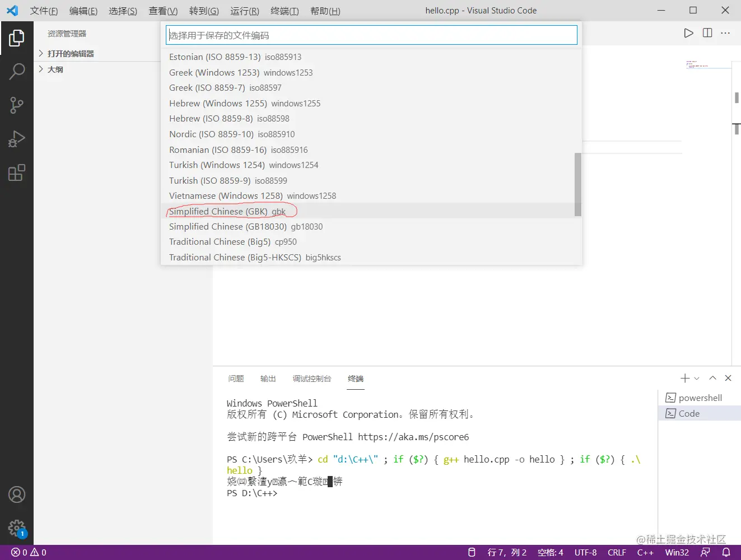Open the Source Control view
This screenshot has height=560, width=741.
(x=17, y=105)
